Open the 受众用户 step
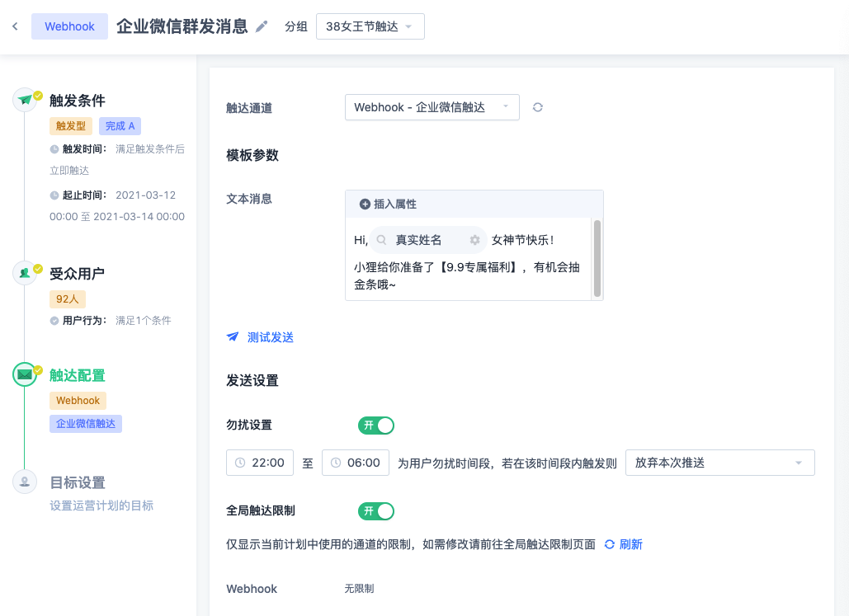849x616 pixels. [77, 273]
